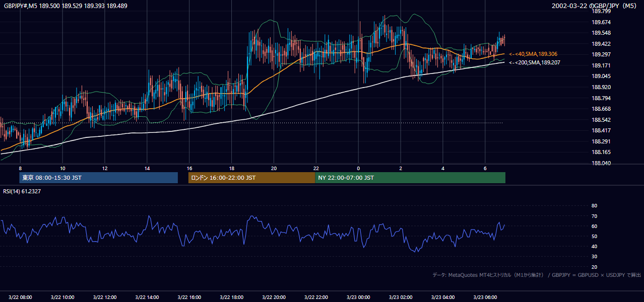Click the hour 10 tick under price chart

[62, 168]
